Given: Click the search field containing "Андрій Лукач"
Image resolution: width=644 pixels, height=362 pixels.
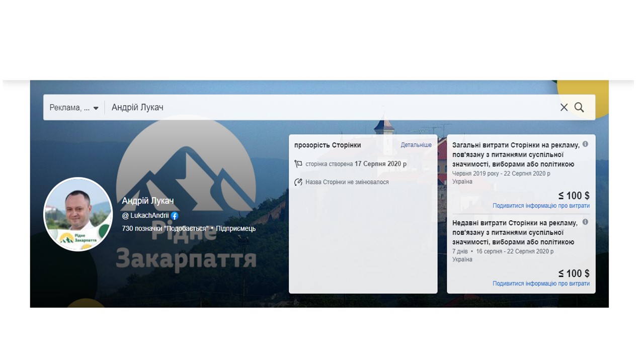Looking at the screenshot, I should pyautogui.click(x=327, y=107).
